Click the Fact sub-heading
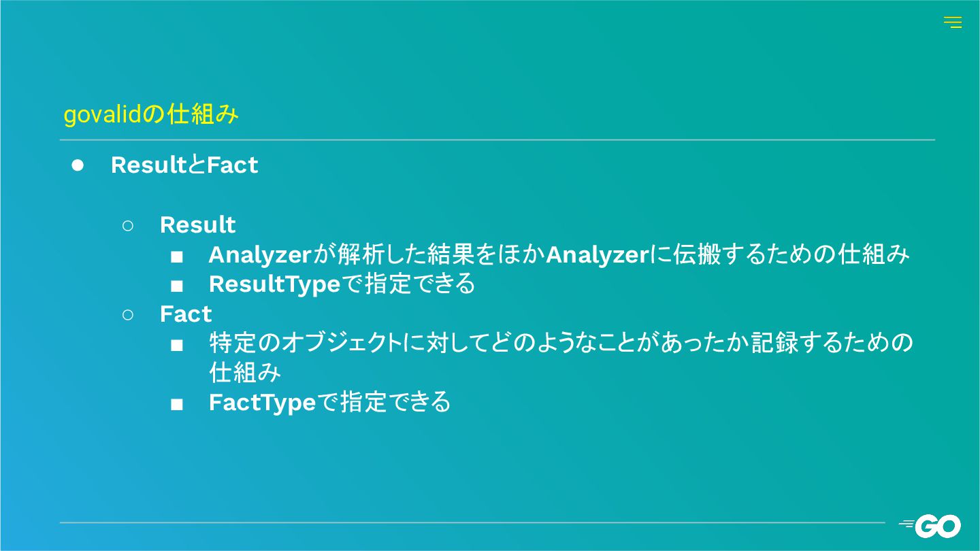The width and height of the screenshot is (980, 551). (x=186, y=314)
